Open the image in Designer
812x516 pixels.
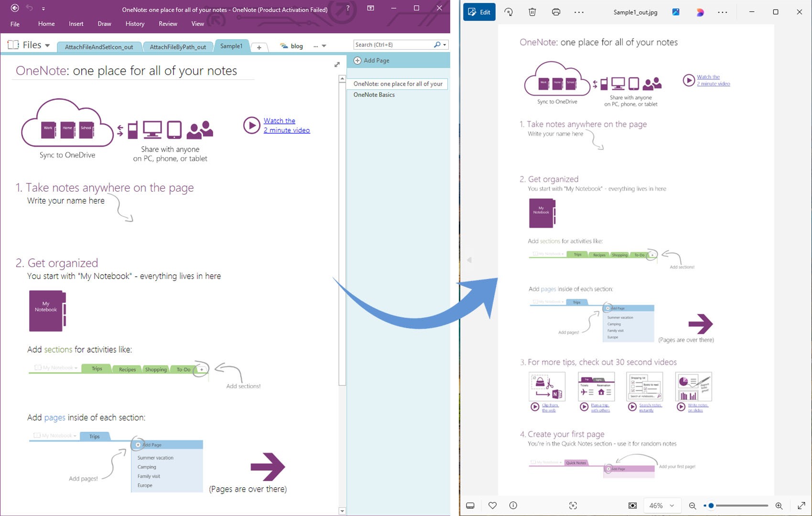pyautogui.click(x=700, y=12)
